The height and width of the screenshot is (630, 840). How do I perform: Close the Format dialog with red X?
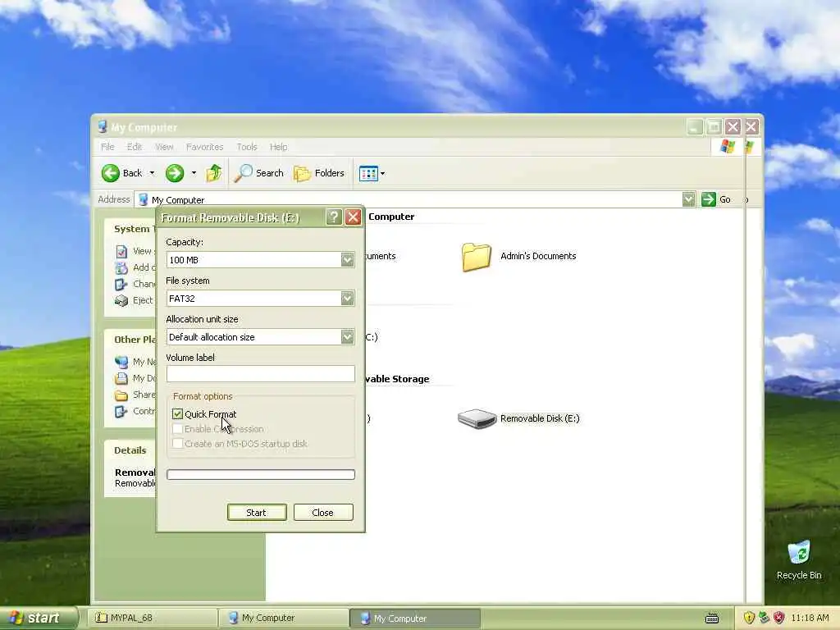coord(353,217)
